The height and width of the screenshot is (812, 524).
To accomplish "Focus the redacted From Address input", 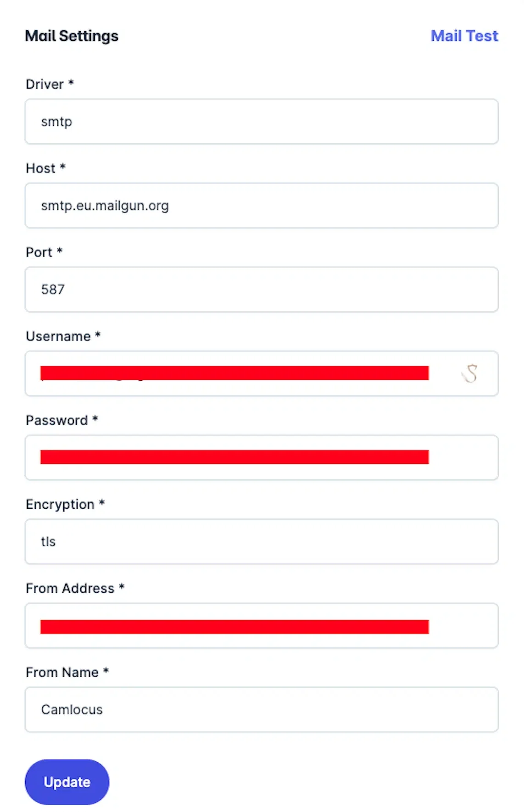I will 262,625.
